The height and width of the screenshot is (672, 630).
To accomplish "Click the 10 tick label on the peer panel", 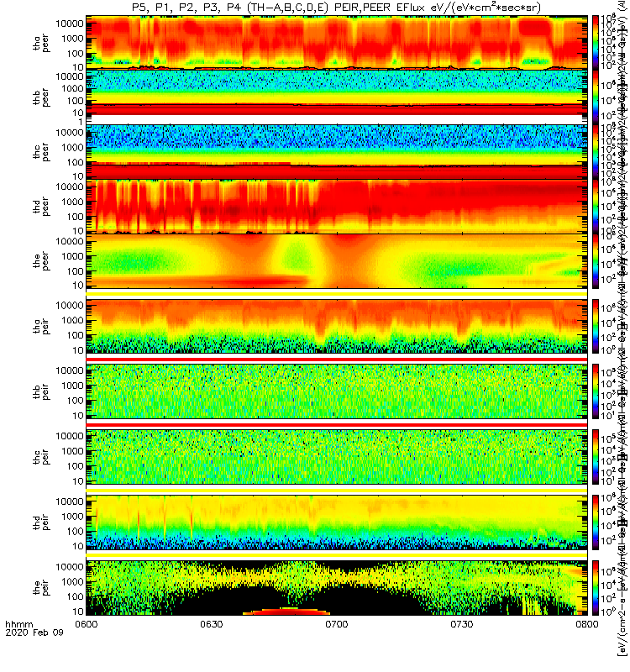I will pyautogui.click(x=77, y=285).
